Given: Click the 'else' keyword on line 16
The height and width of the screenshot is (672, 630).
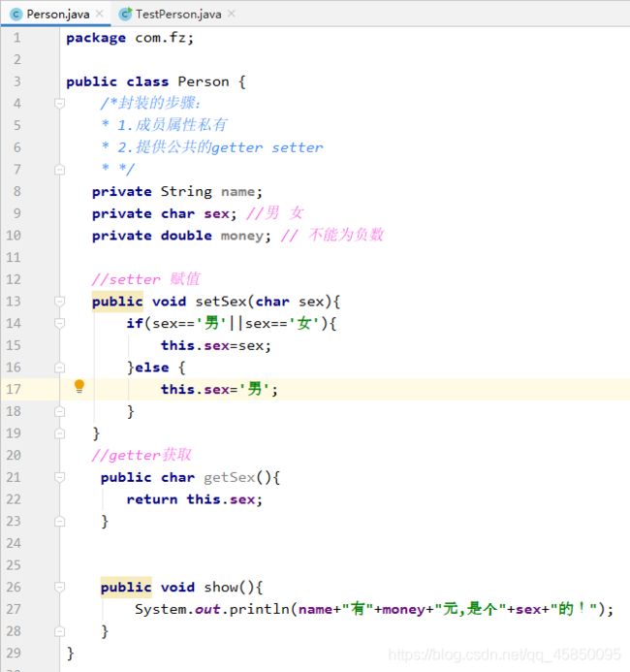Looking at the screenshot, I should point(151,368).
